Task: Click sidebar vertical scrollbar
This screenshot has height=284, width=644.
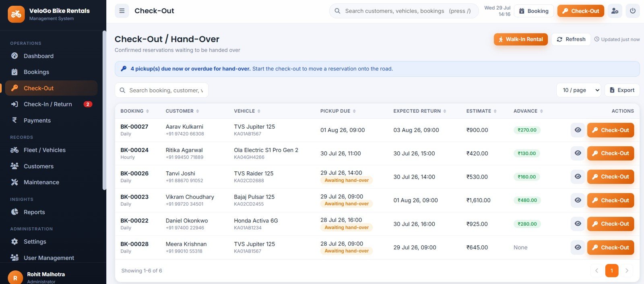Action: point(104,110)
